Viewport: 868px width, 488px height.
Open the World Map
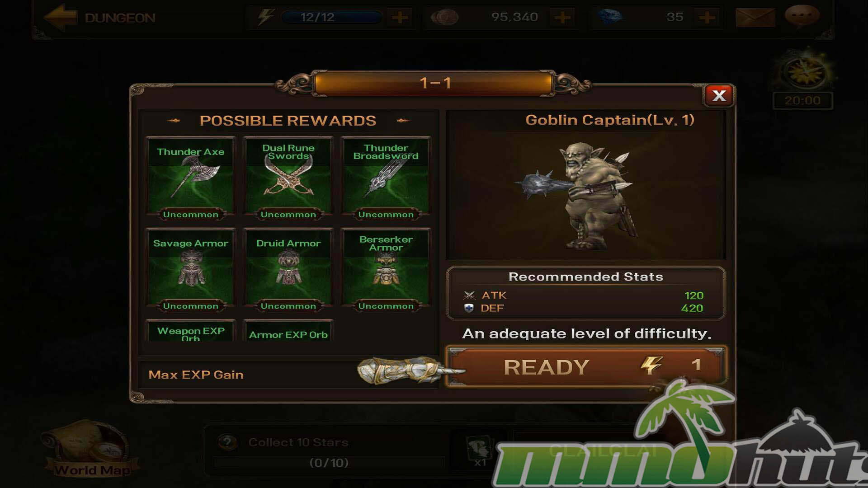[x=90, y=449]
